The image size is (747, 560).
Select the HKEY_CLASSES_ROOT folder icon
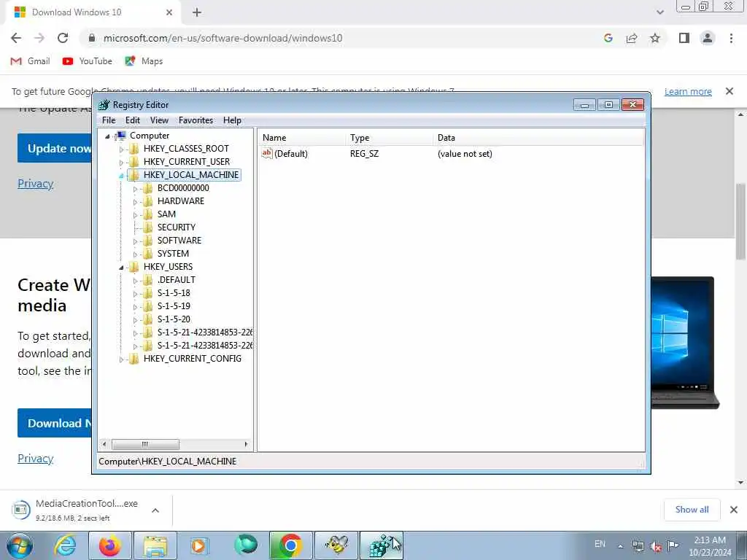click(134, 149)
